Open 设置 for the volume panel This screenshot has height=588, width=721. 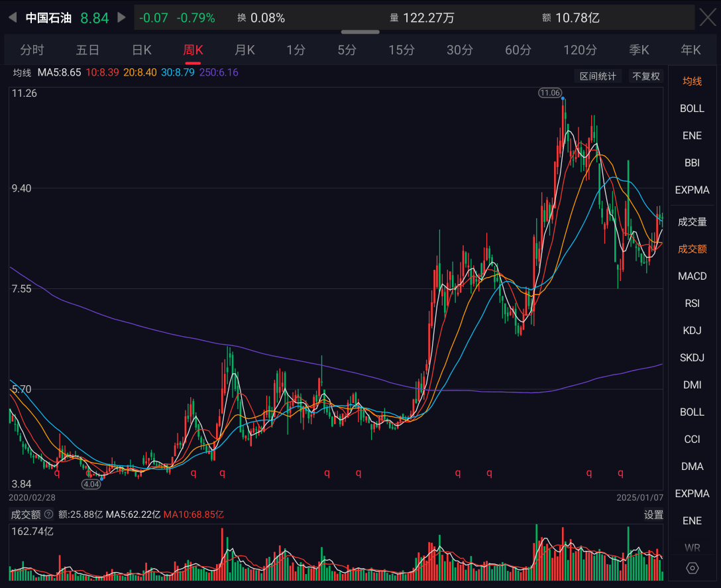point(653,514)
